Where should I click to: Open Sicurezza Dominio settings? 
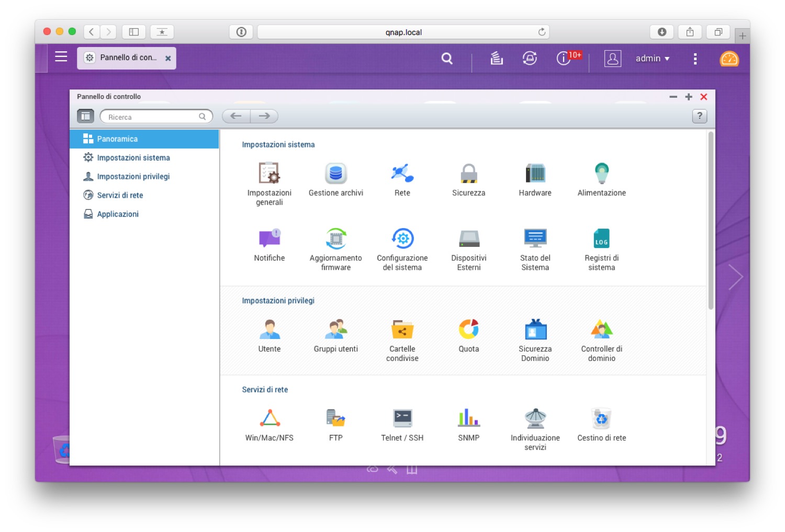point(535,340)
